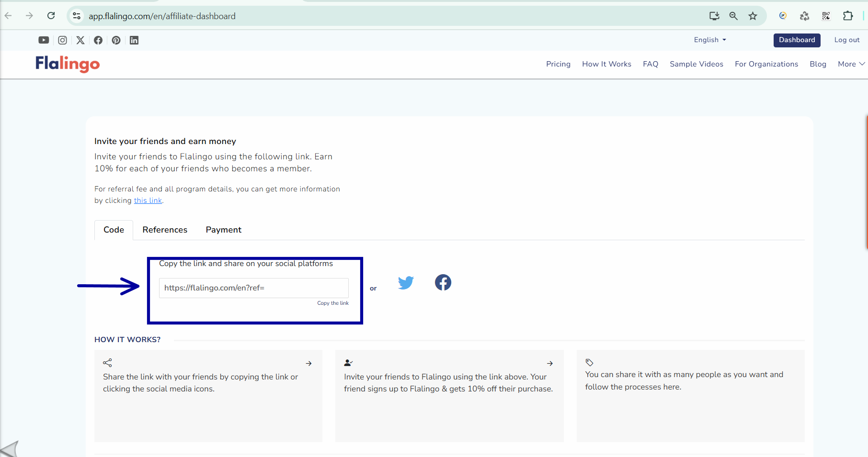Go forward with browser forward arrow
Screen dimensions: 868x457
[x=29, y=16]
